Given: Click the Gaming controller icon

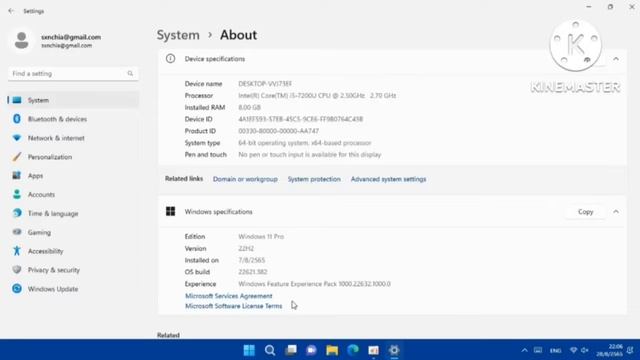Looking at the screenshot, I should pyautogui.click(x=17, y=232).
